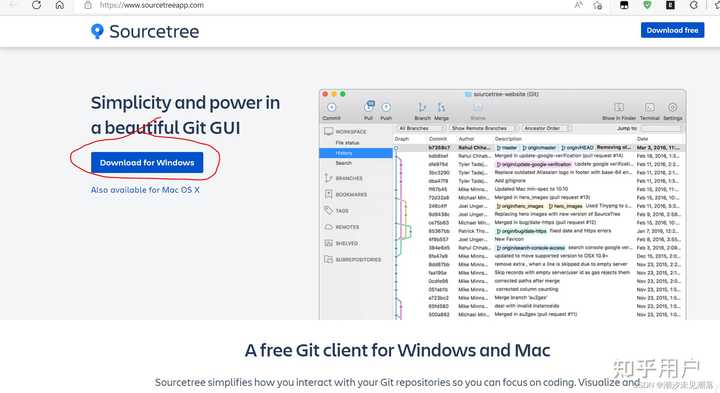Click the origin/HEAD tag in top commit
The image size is (720, 393).
click(x=577, y=148)
